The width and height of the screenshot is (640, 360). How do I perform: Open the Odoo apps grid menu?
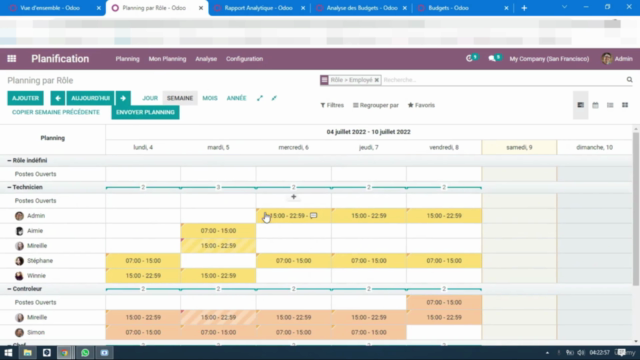point(11,59)
